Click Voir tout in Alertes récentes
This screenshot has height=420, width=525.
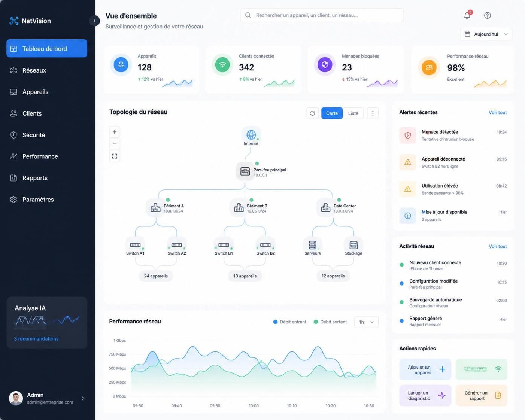click(x=498, y=112)
